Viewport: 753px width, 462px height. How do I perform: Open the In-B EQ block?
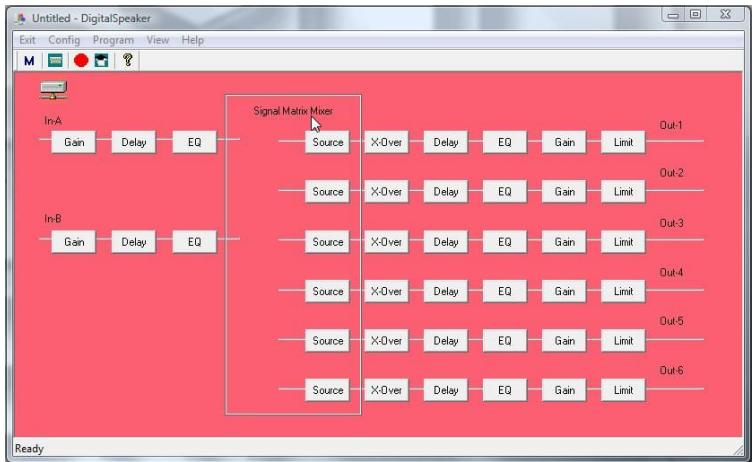tap(194, 242)
